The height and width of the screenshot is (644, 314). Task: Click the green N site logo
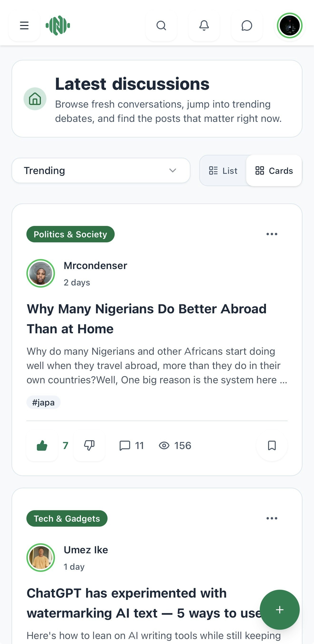point(58,25)
